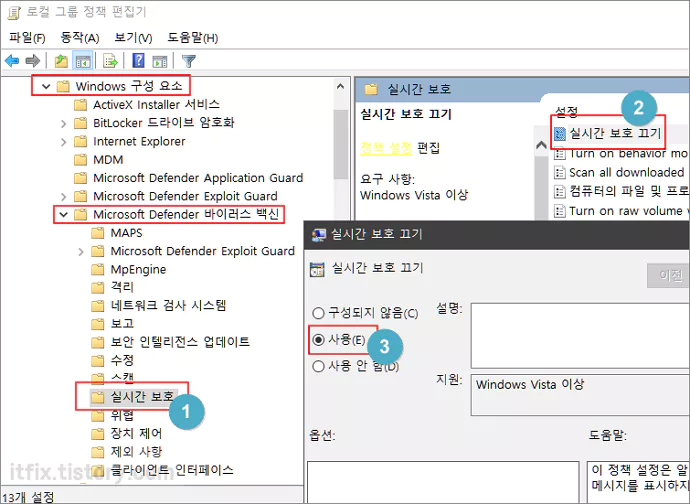Click the 도움말 help text box in the dialog
Image resolution: width=690 pixels, height=504 pixels.
click(638, 482)
